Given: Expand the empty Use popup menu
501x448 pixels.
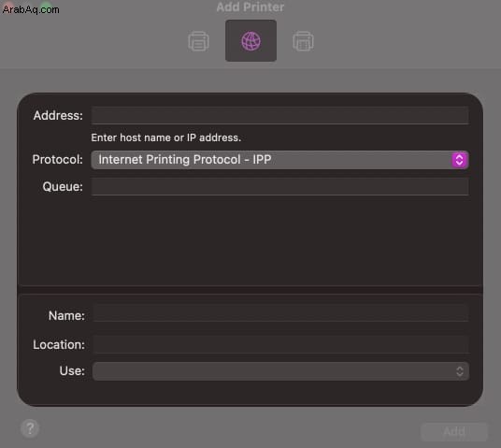Looking at the screenshot, I should [x=280, y=371].
